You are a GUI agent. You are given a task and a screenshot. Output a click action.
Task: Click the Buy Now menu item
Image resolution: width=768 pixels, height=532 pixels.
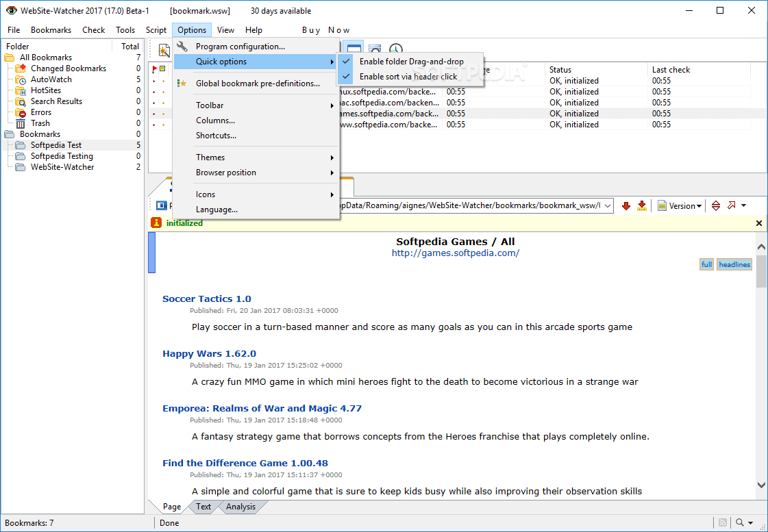[325, 30]
